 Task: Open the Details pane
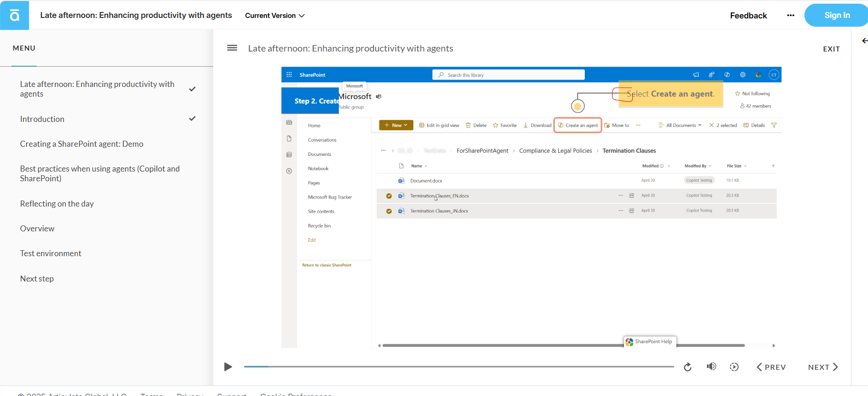[x=754, y=125]
